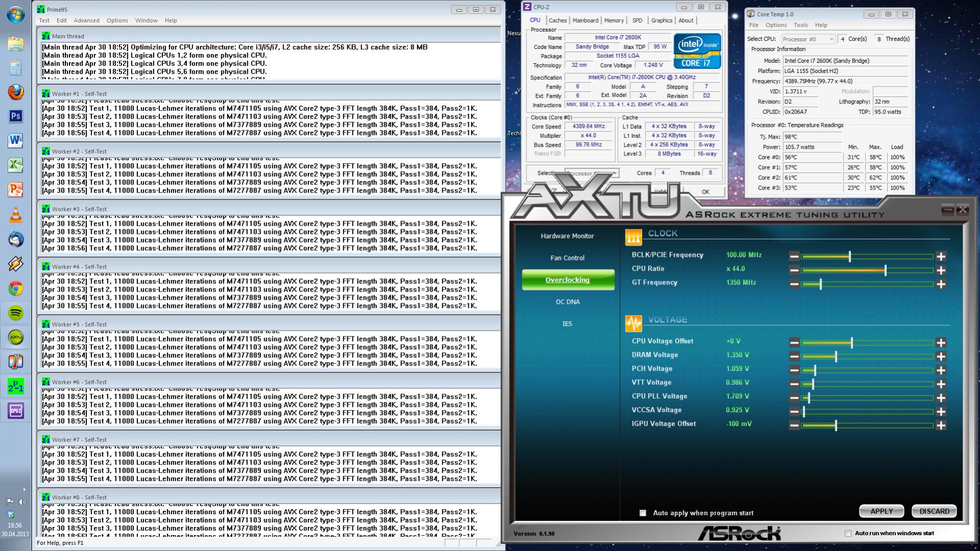This screenshot has width=980, height=551.
Task: Open Prime95 Window menu
Action: [x=146, y=20]
